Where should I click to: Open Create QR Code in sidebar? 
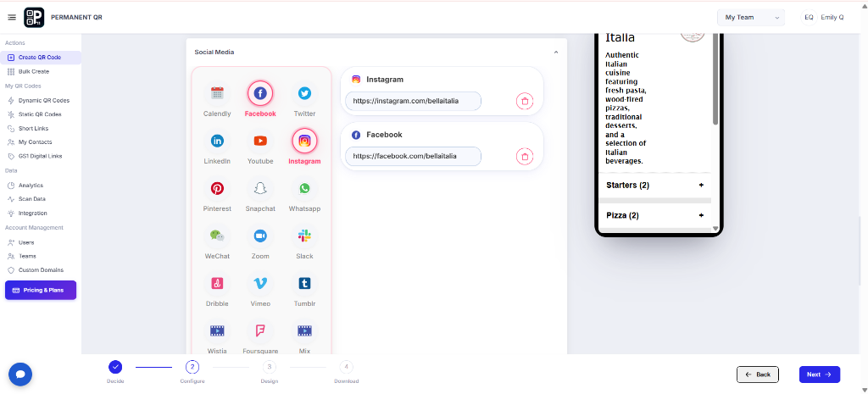(41, 58)
